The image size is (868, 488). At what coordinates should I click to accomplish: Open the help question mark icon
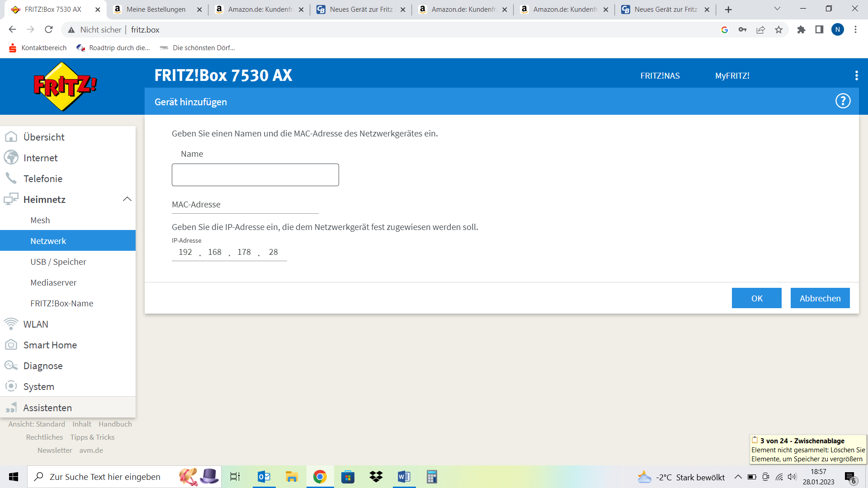click(843, 101)
